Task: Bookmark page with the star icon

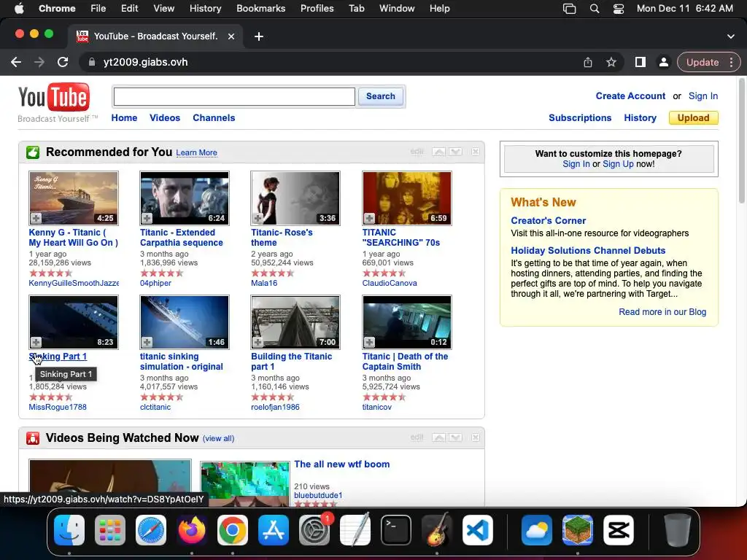Action: click(x=611, y=62)
